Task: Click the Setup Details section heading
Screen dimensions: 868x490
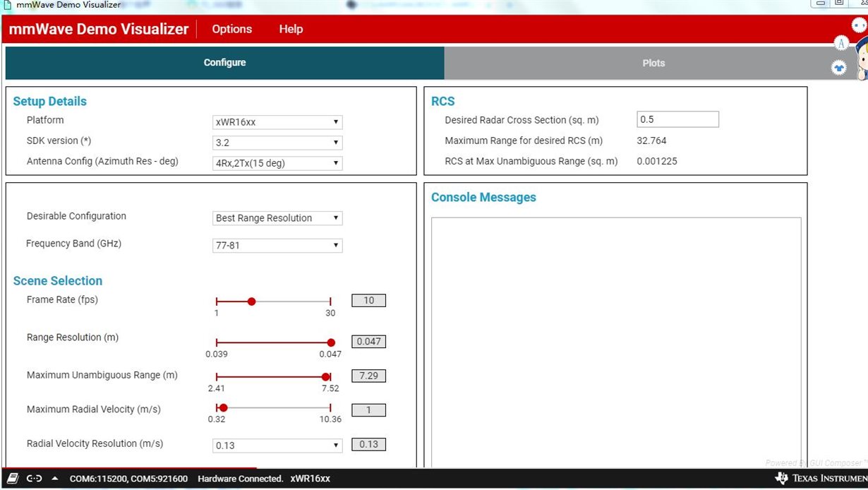Action: click(49, 102)
